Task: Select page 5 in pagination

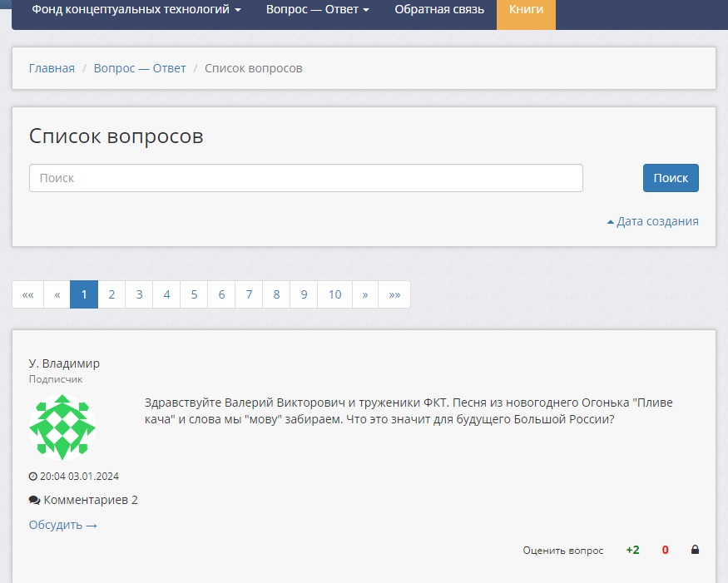Action: pos(194,294)
